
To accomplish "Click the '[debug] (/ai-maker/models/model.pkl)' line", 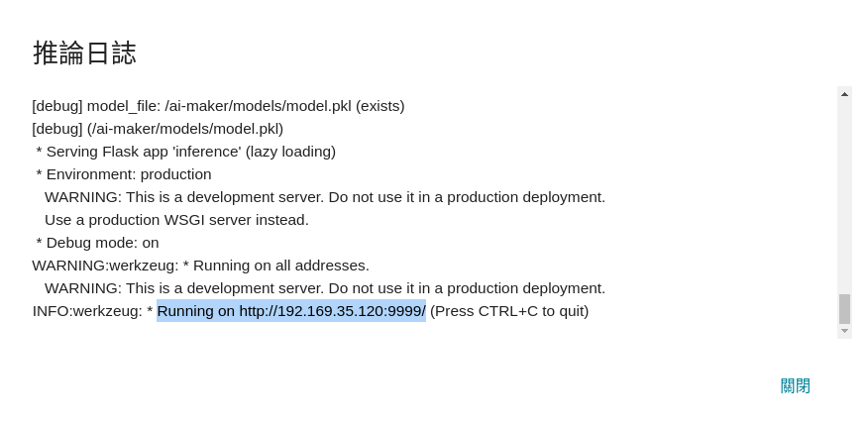I will click(x=158, y=129).
